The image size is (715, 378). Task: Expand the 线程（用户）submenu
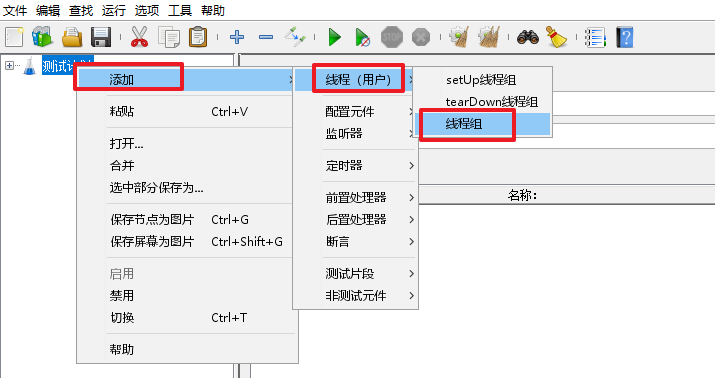(x=355, y=80)
